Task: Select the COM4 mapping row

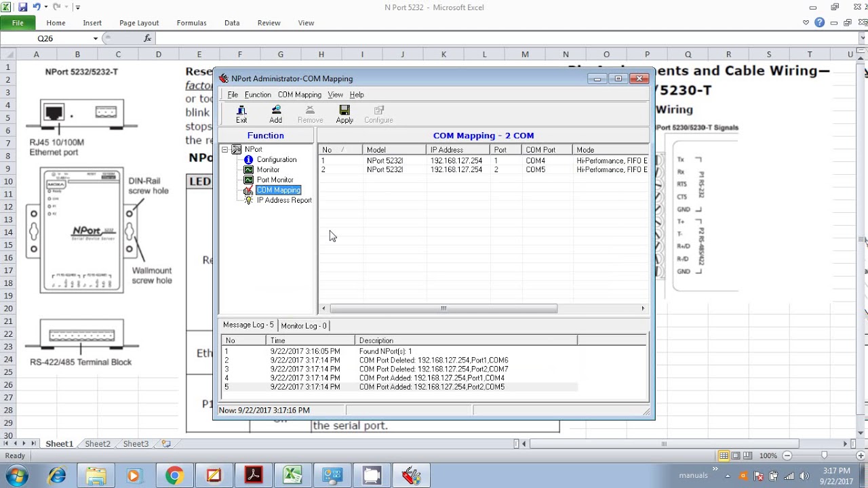Action: 484,161
